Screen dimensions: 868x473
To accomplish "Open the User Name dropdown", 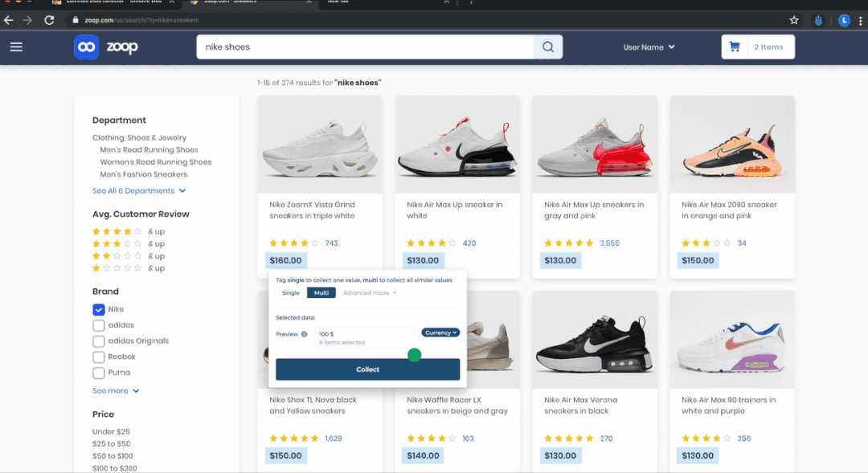I will tap(649, 47).
